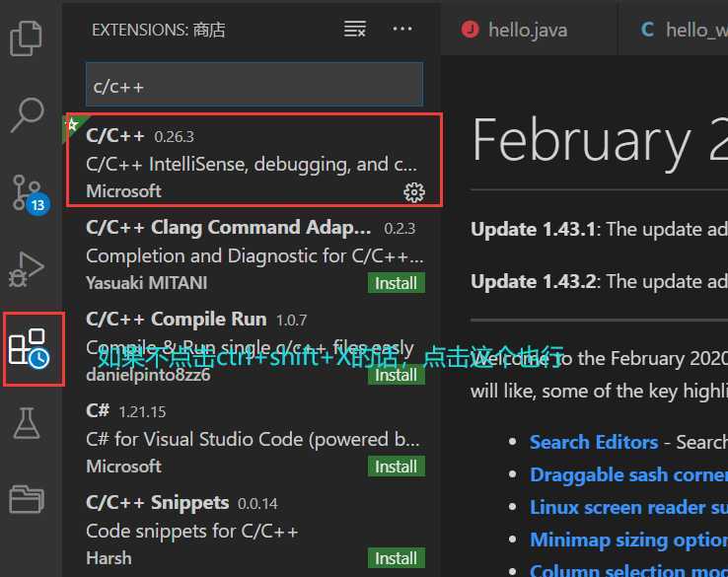The width and height of the screenshot is (728, 577).
Task: Open the Extensions view icon
Action: click(29, 349)
